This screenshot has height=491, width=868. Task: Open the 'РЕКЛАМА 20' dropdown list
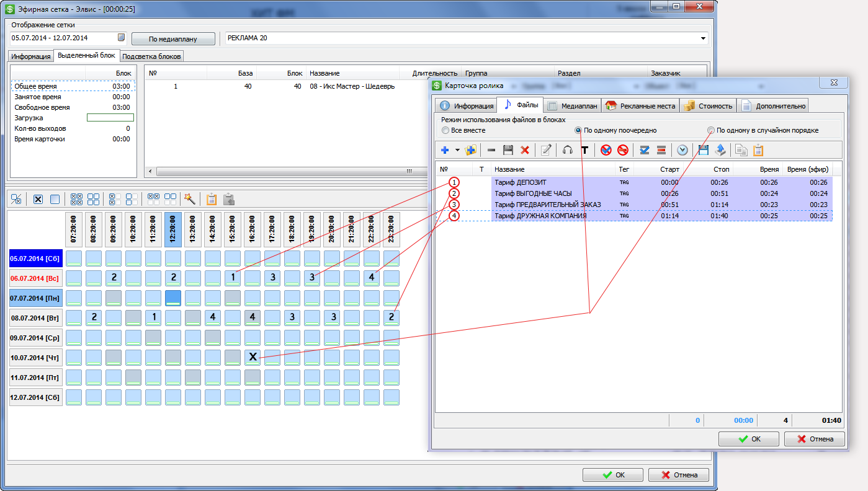pos(703,38)
